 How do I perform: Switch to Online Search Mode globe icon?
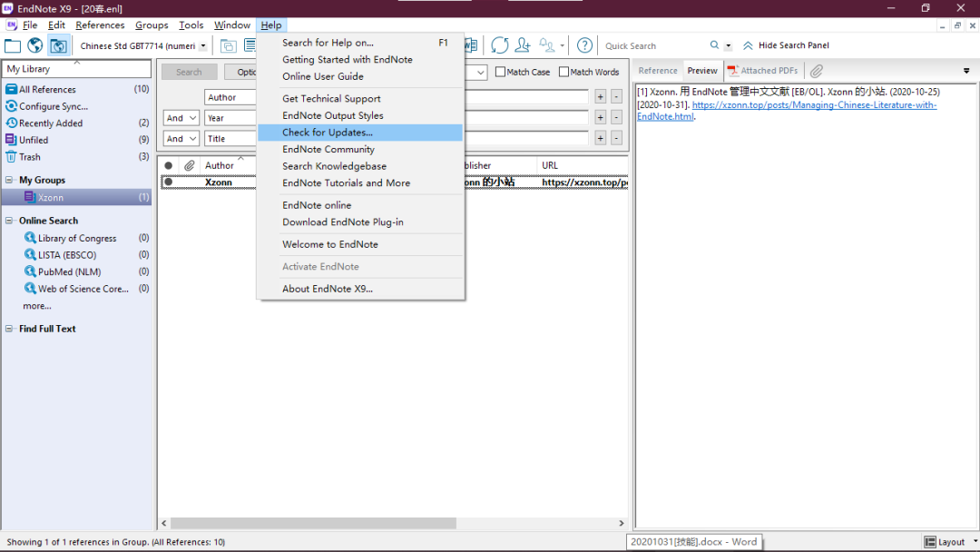[35, 45]
